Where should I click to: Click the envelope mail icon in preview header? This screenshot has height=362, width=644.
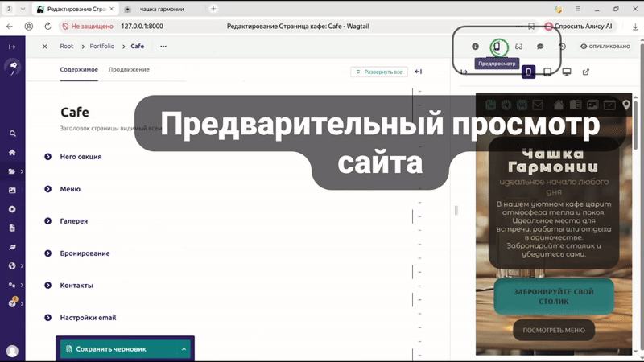[538, 105]
